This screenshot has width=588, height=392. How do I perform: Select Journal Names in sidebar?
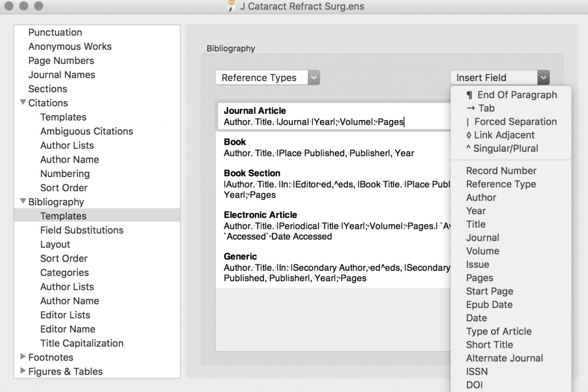point(62,75)
